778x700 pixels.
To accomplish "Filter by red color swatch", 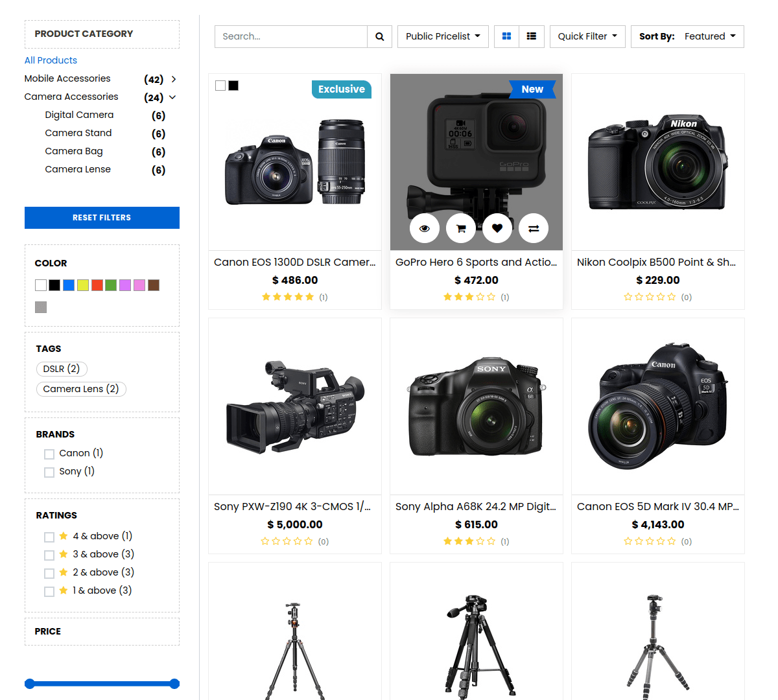I will pyautogui.click(x=97, y=285).
